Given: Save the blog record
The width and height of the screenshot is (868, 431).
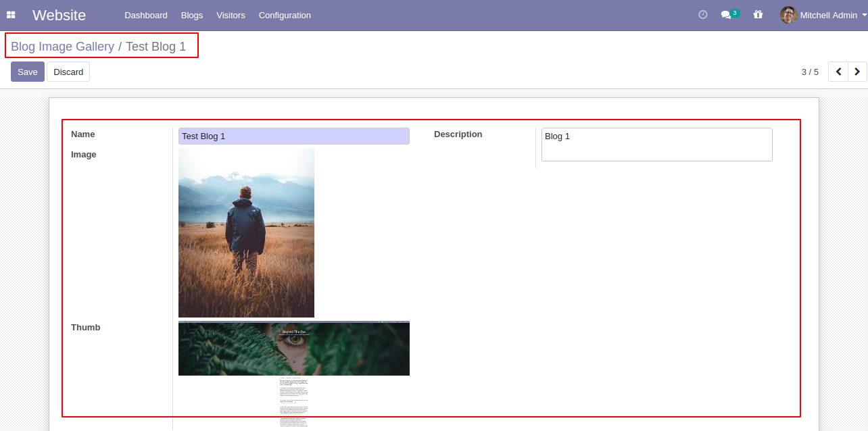Looking at the screenshot, I should coord(28,72).
